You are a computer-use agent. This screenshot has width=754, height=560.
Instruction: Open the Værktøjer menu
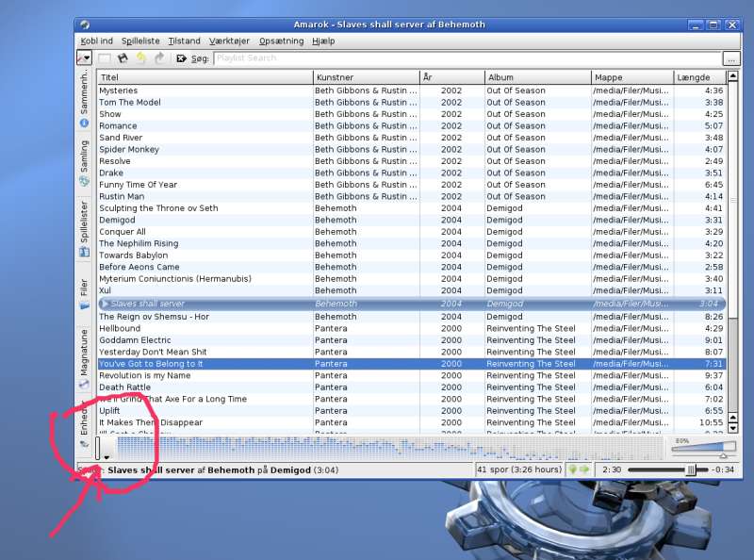[x=229, y=41]
